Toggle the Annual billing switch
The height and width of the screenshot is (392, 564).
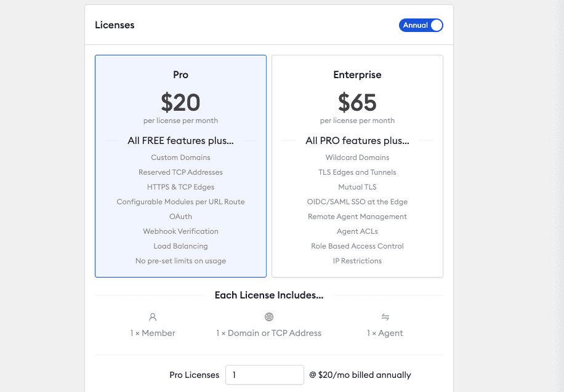[421, 25]
